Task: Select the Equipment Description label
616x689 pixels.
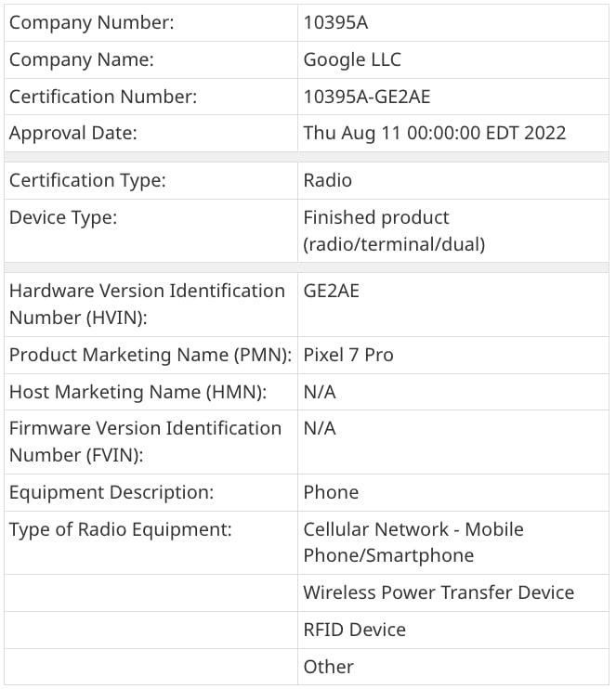Action: click(x=111, y=492)
